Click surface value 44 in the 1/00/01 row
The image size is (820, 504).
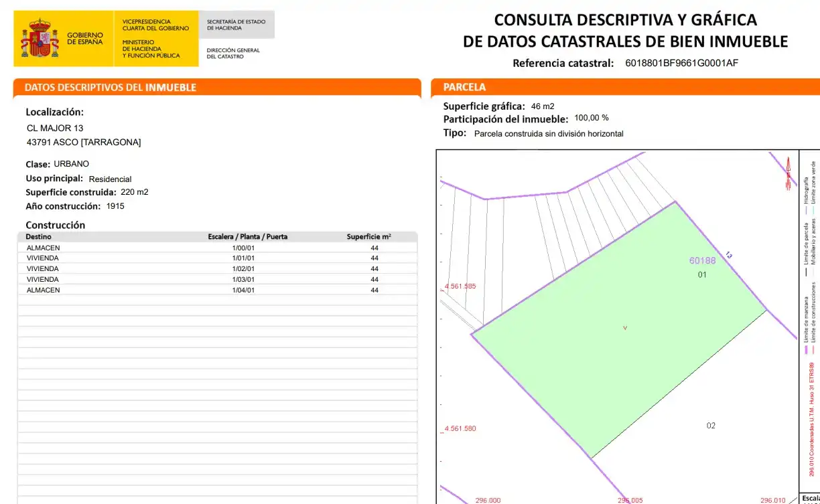click(374, 248)
